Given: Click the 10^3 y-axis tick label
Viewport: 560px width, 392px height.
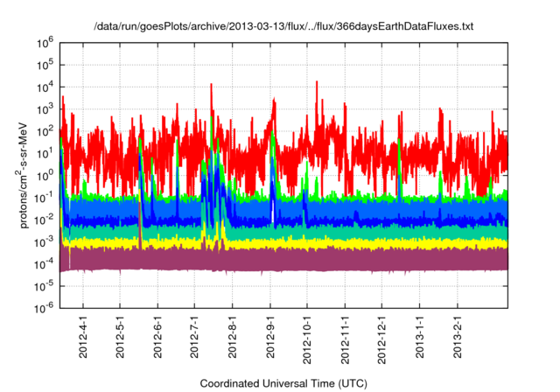Looking at the screenshot, I should (45, 109).
